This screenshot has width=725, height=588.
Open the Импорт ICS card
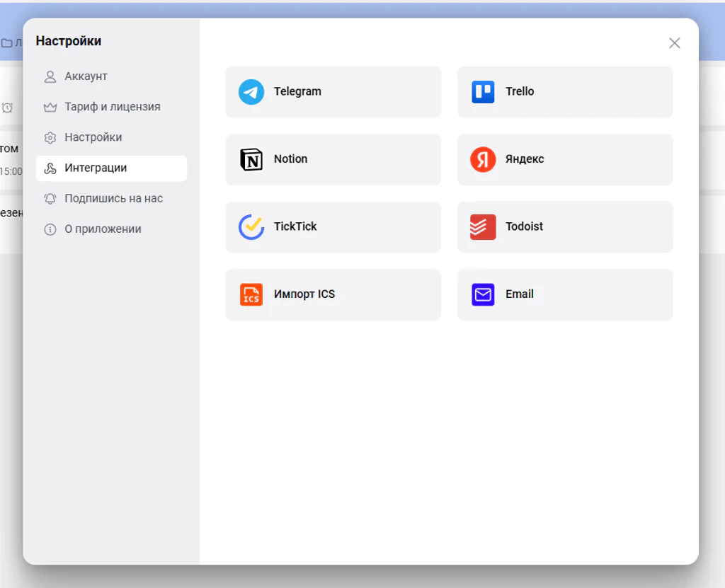tap(333, 294)
